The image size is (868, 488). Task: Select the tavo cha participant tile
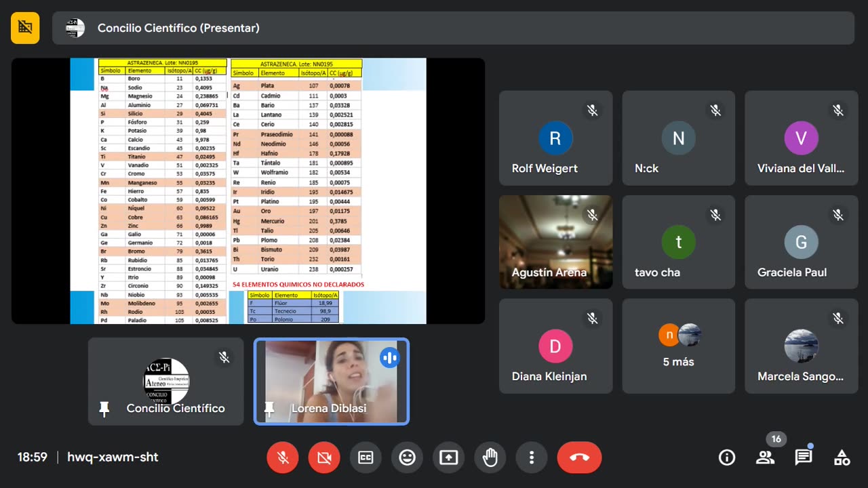tap(678, 242)
